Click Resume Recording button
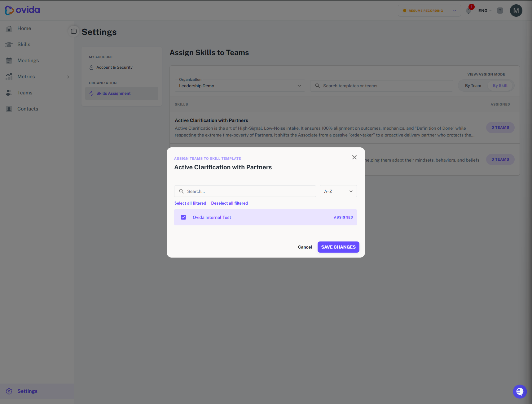This screenshot has height=404, width=532. click(423, 11)
